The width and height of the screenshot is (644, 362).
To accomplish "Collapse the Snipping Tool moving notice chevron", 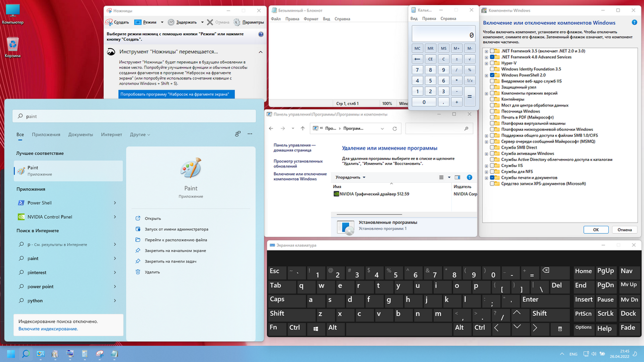I will [x=261, y=52].
